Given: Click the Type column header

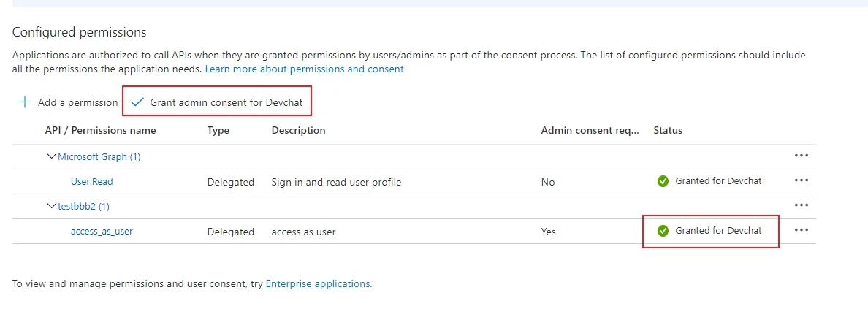Looking at the screenshot, I should [218, 130].
